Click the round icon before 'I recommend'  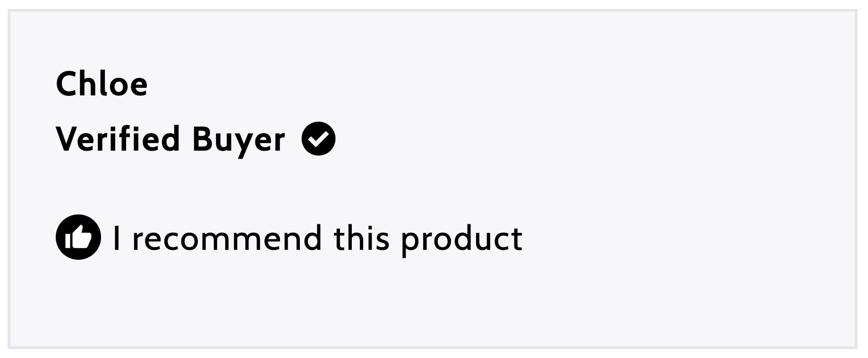(78, 237)
